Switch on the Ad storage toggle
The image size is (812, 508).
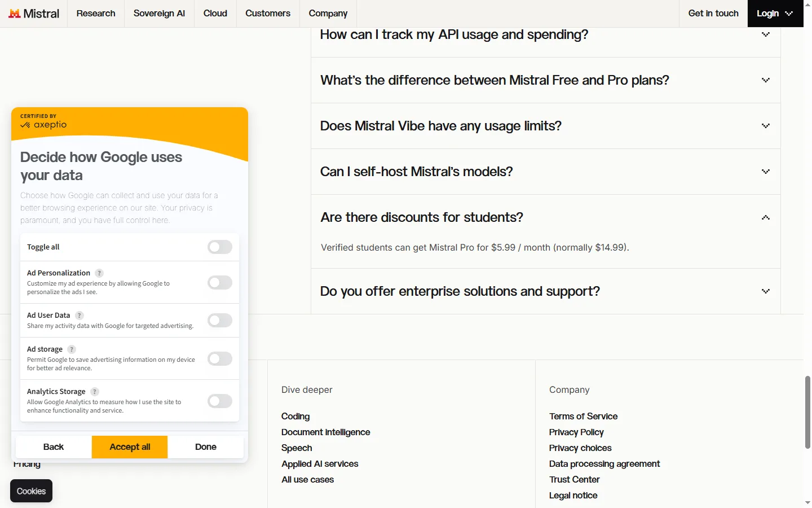(x=220, y=358)
